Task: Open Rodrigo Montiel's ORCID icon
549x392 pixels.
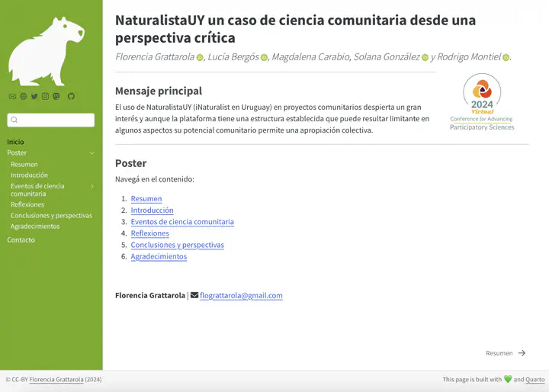Action: coord(506,57)
